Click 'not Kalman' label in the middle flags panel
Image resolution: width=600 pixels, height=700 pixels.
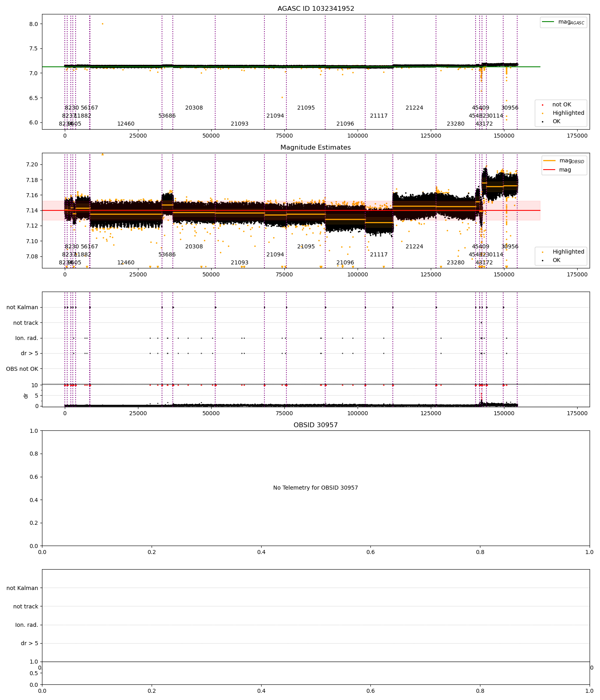pos(22,308)
